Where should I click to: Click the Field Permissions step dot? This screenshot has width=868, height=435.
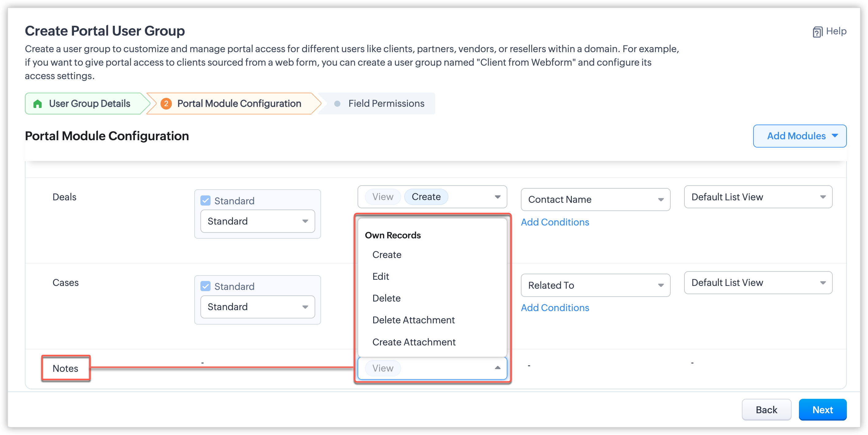click(337, 104)
